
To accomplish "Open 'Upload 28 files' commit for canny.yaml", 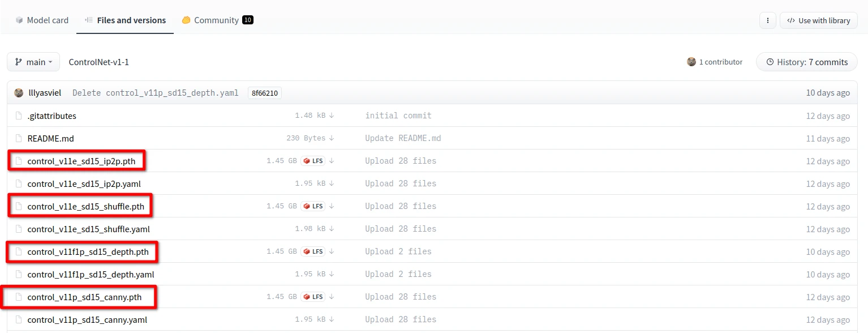I will click(x=401, y=319).
